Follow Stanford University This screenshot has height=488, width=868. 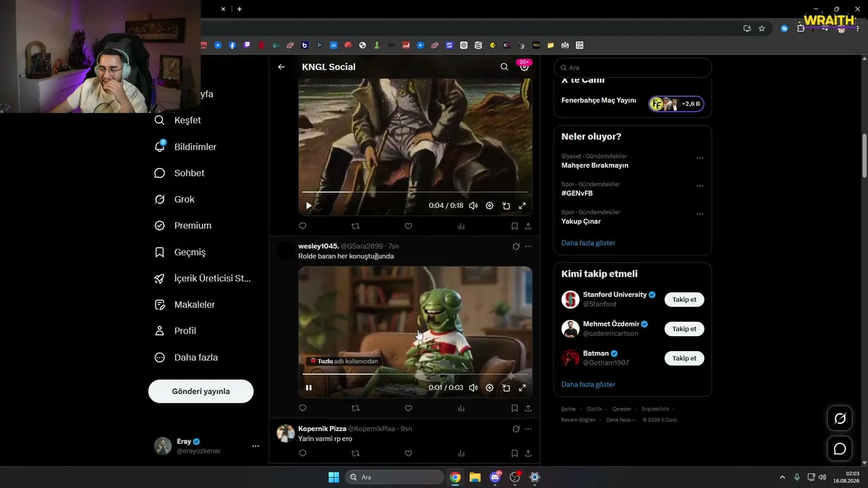[684, 300]
